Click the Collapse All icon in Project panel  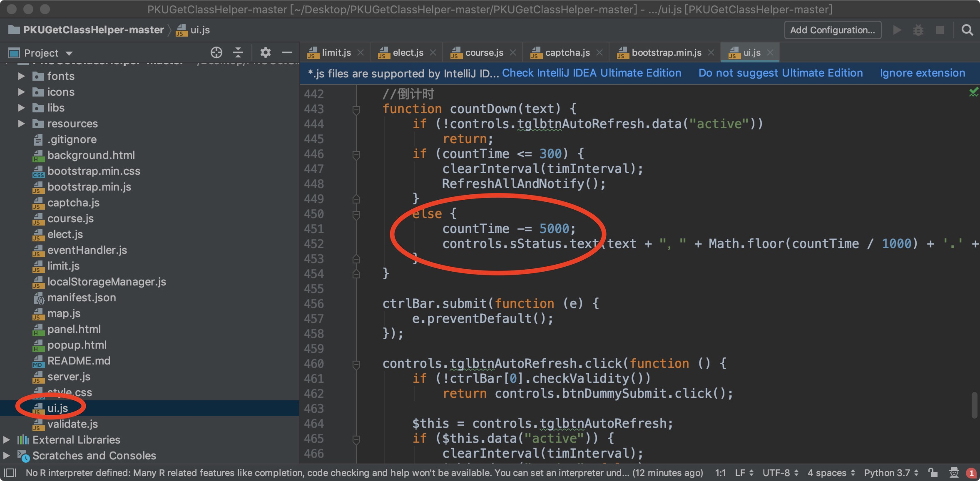click(238, 52)
